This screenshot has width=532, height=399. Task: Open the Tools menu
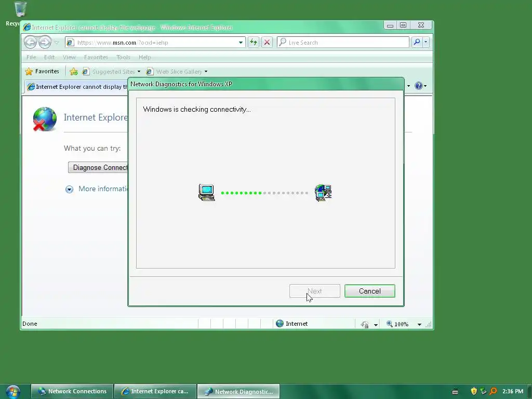[123, 57]
